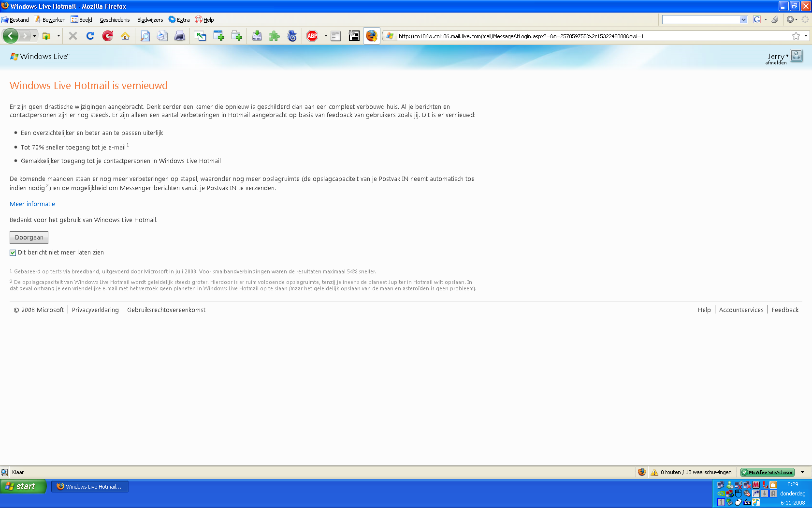This screenshot has width=812, height=508.
Task: Expand the search box history dropdown
Action: (743, 19)
